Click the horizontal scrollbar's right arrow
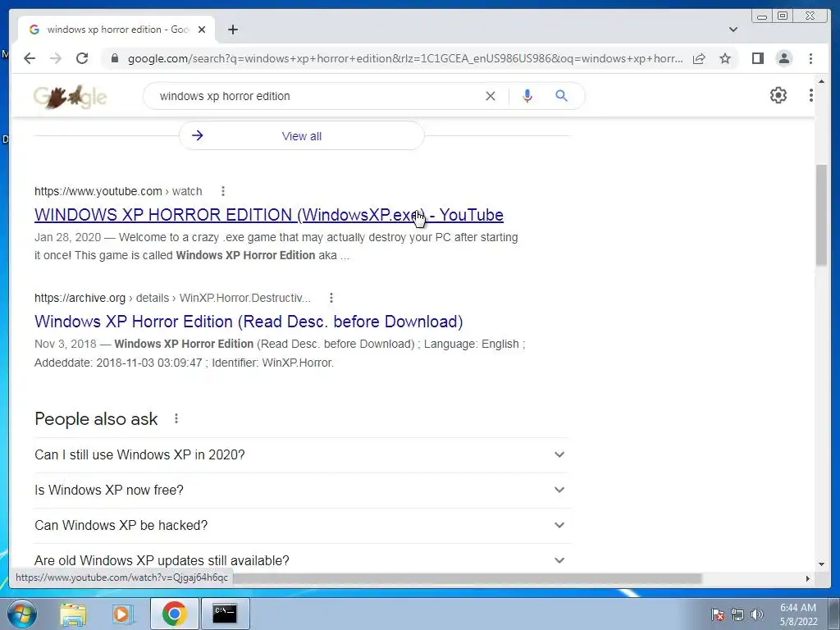Screen dimensions: 840x630 (x=808, y=578)
